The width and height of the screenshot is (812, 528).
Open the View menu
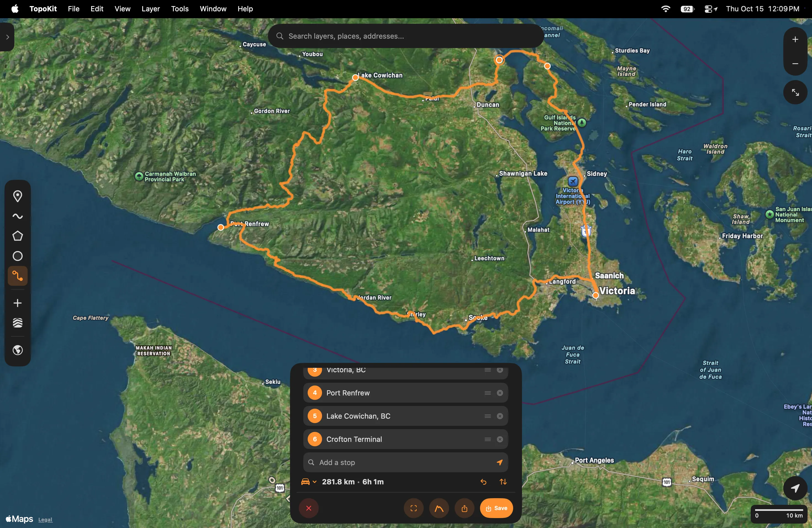(x=122, y=9)
